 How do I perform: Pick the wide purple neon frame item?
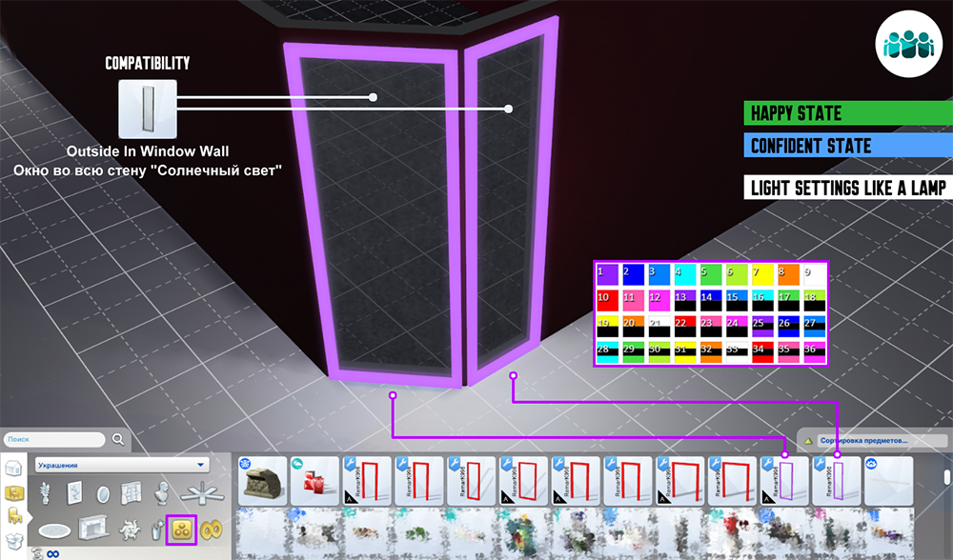point(784,481)
